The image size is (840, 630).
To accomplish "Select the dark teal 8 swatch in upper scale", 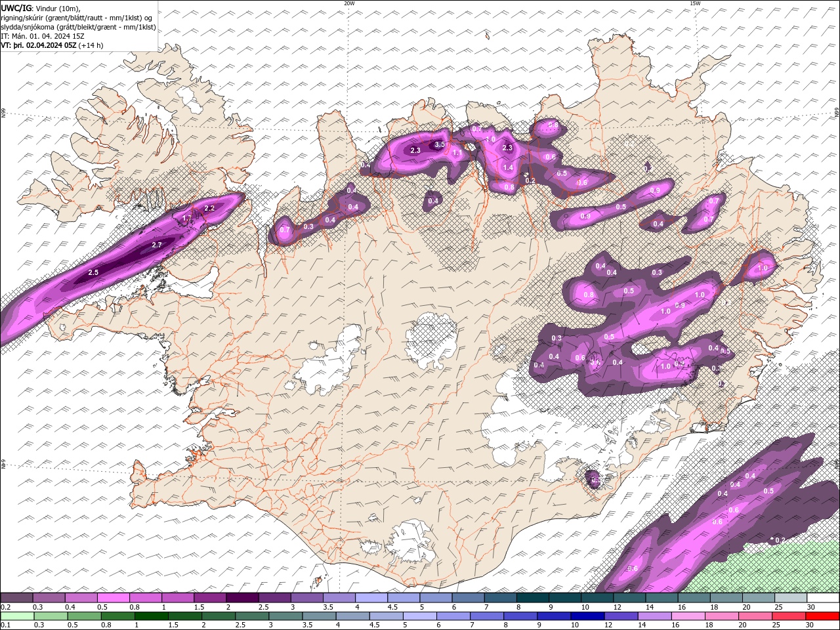I will (532, 598).
